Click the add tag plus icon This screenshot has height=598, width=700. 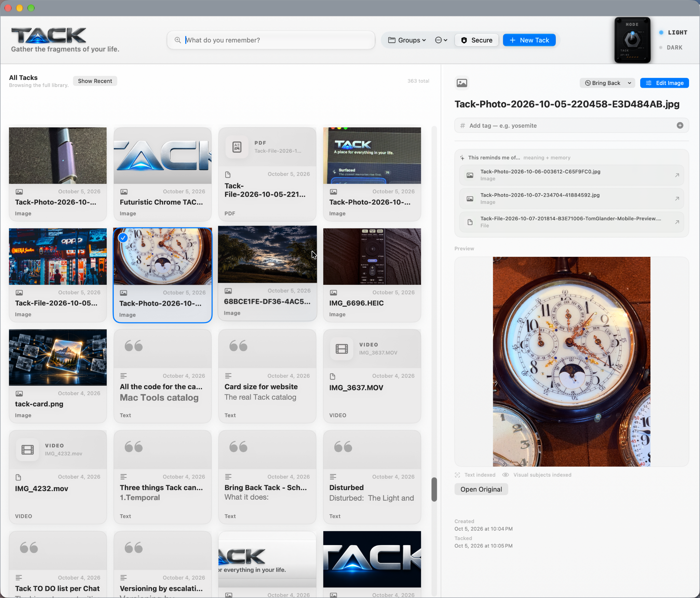680,125
